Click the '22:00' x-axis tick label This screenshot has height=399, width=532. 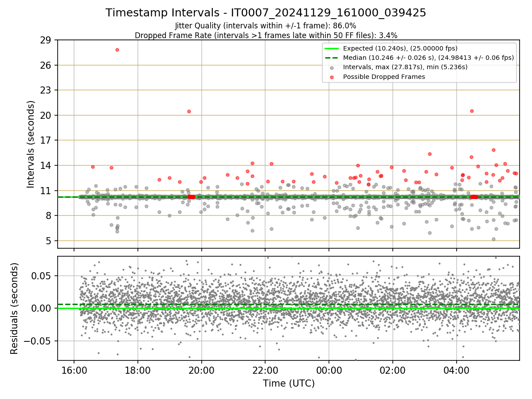[x=265, y=370]
